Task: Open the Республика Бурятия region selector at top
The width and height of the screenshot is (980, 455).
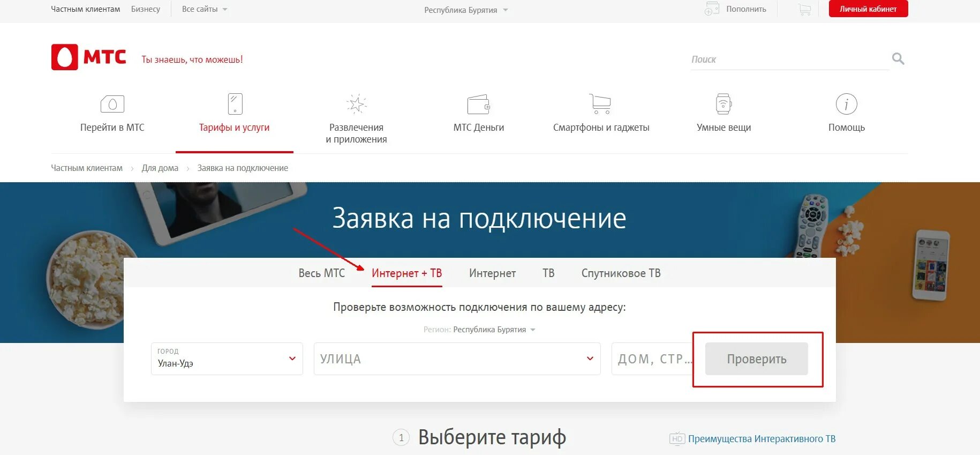Action: (x=466, y=10)
